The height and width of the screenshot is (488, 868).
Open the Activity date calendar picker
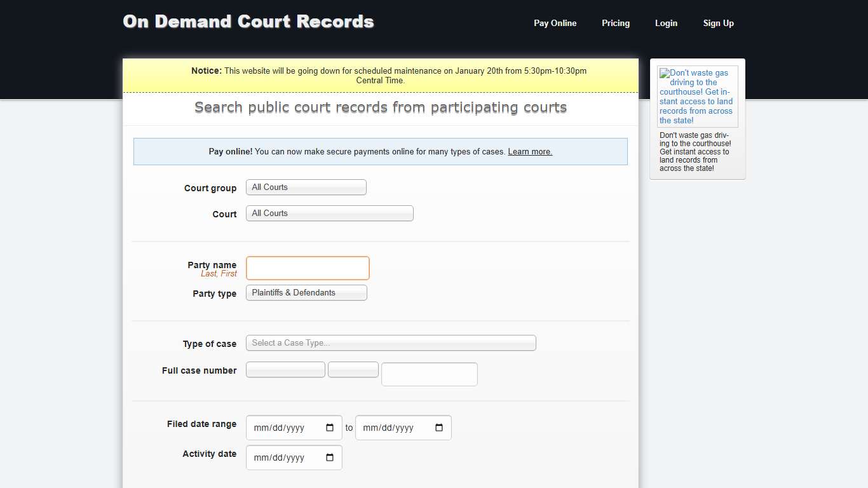point(330,457)
